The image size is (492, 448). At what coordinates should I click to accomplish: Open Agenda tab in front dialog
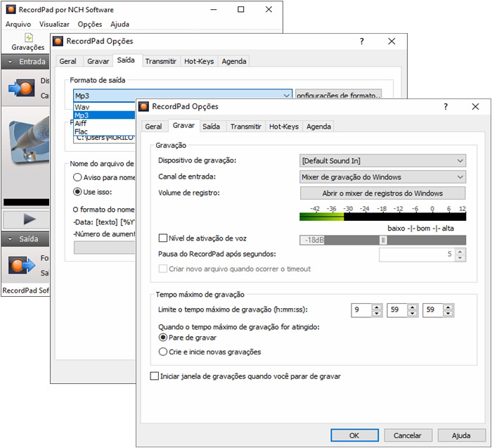tap(318, 127)
